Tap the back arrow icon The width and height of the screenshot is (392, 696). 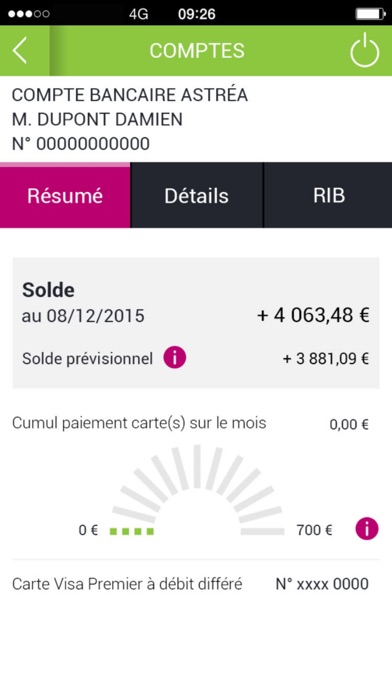[20, 50]
